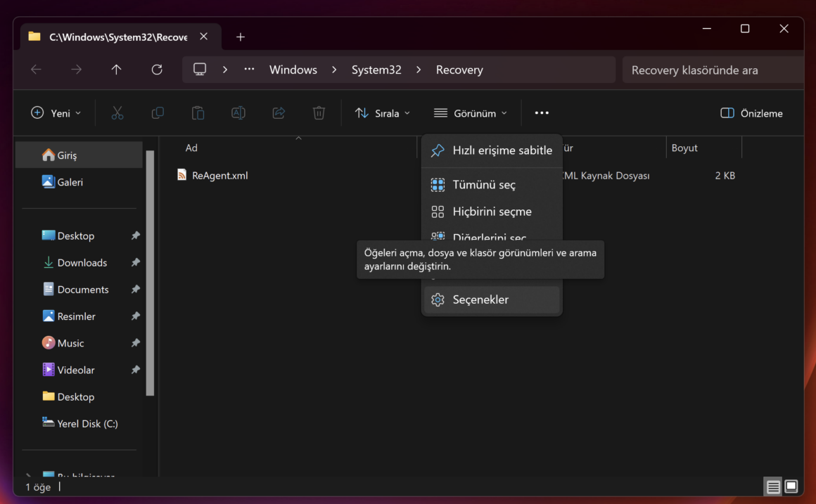Click the Rename icon in toolbar
Screen dimensions: 816x504
point(238,113)
